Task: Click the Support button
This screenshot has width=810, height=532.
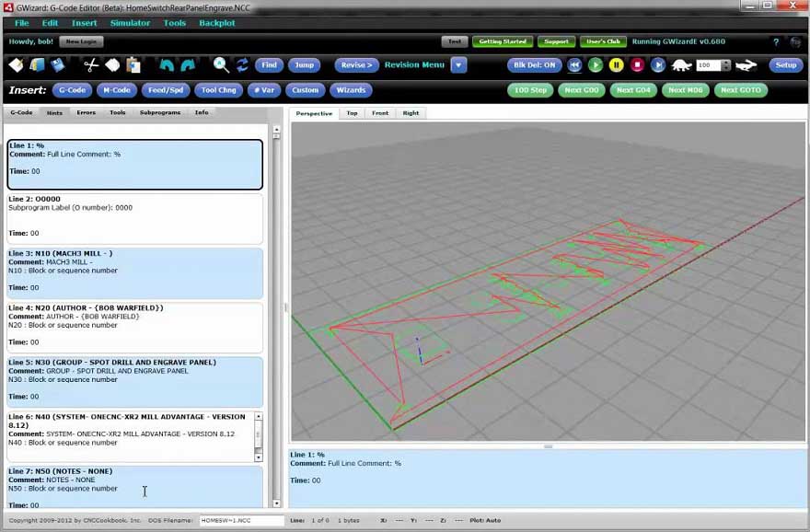Action: click(x=556, y=41)
